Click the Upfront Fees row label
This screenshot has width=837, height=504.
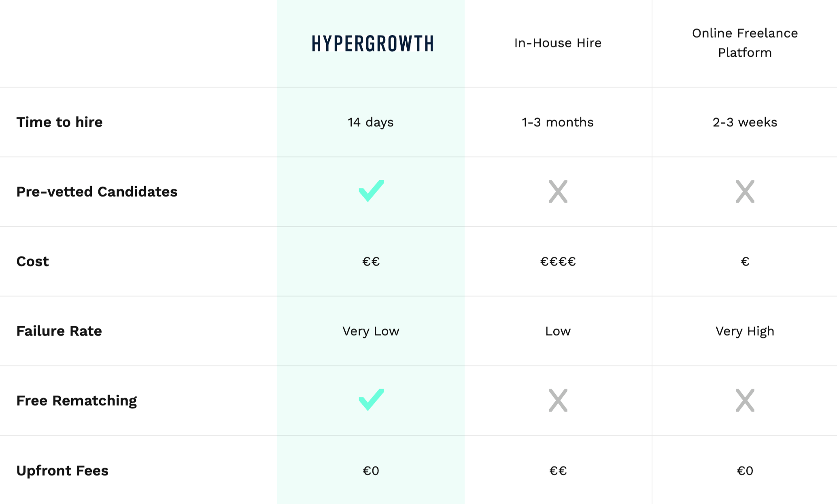point(62,470)
